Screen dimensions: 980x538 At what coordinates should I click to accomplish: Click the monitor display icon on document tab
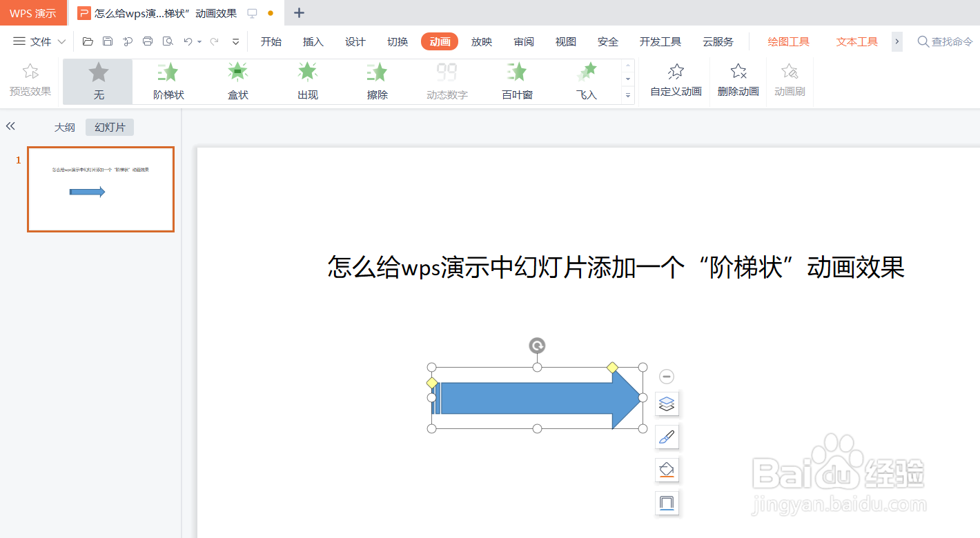point(252,13)
